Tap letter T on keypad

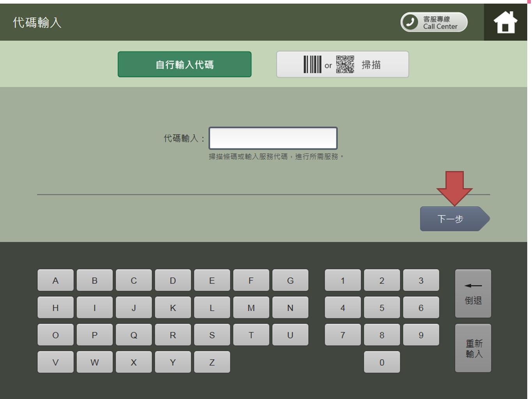tap(251, 335)
